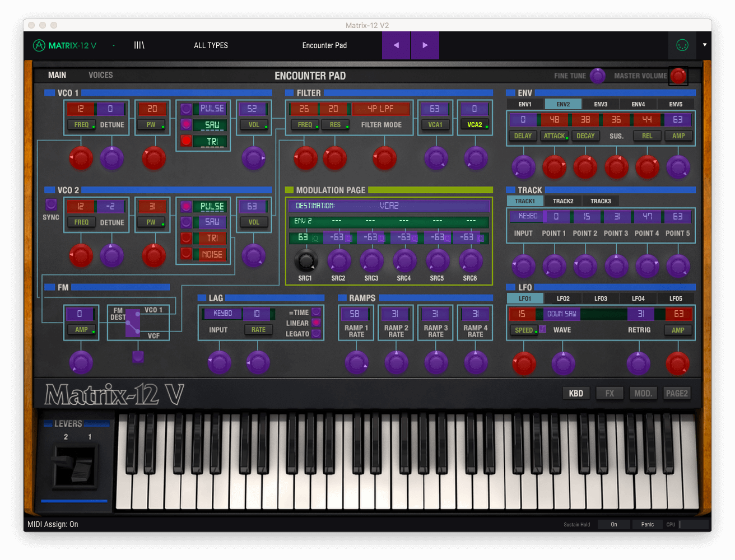Open the MIDI controller settings icon
735x560 pixels.
pyautogui.click(x=682, y=45)
